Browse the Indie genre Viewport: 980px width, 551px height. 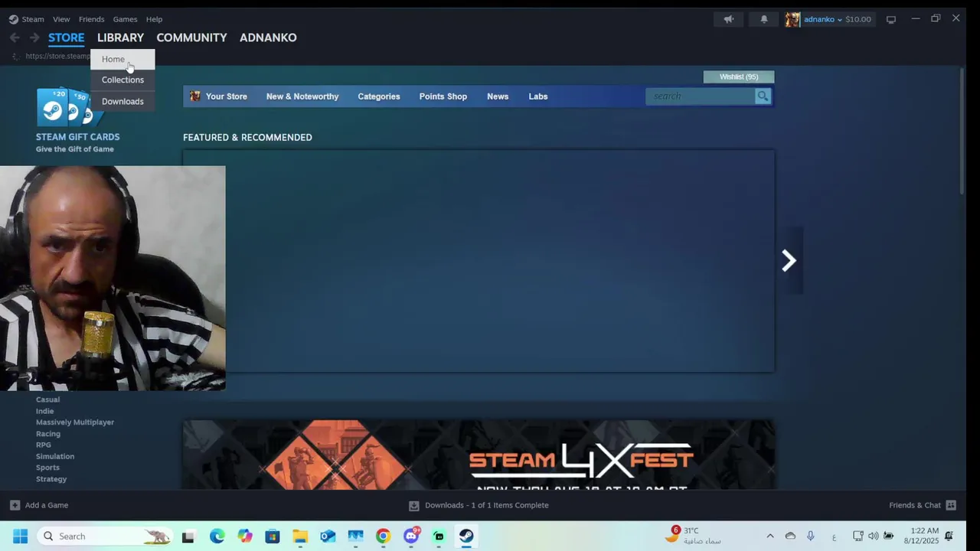point(44,411)
